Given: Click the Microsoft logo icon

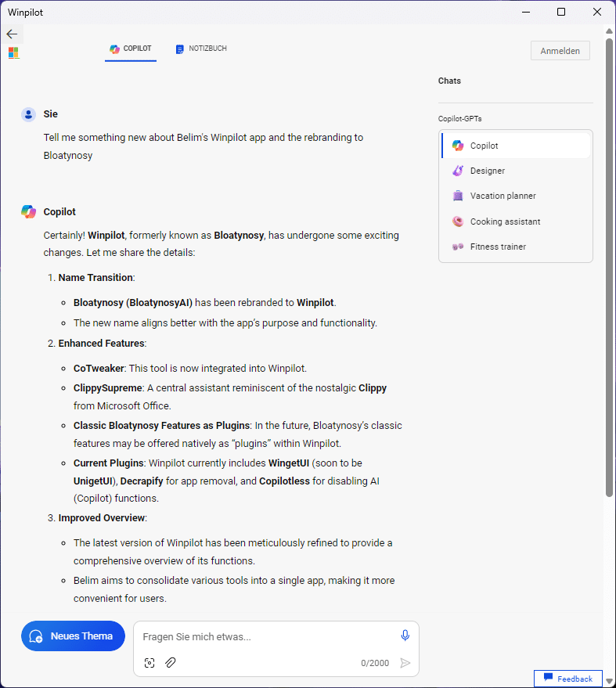Looking at the screenshot, I should (x=13, y=52).
